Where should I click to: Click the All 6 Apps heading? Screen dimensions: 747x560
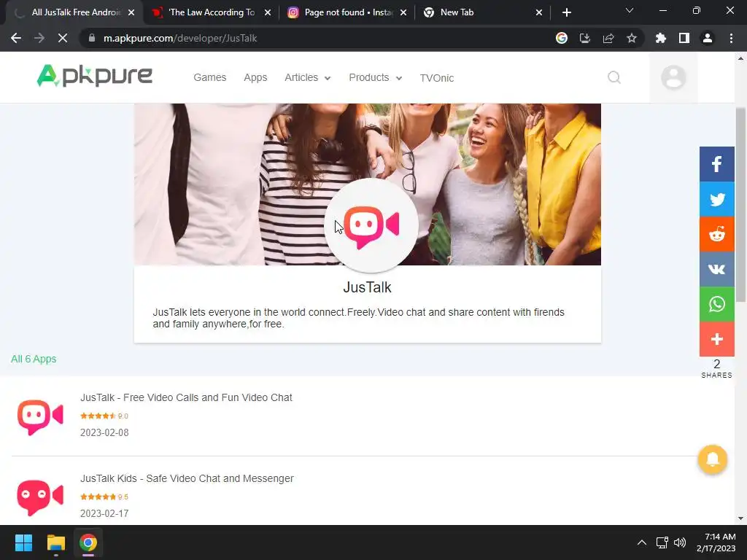point(34,359)
